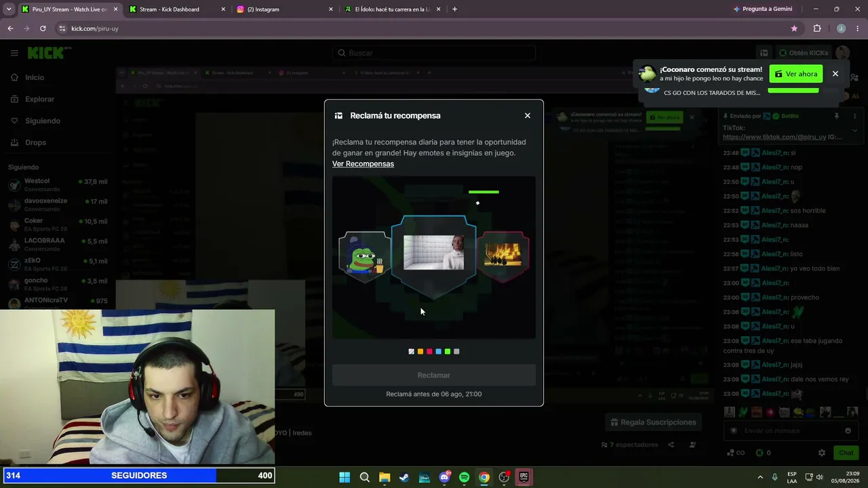Open File Explorer from the taskbar
The image size is (868, 488).
pos(384,477)
